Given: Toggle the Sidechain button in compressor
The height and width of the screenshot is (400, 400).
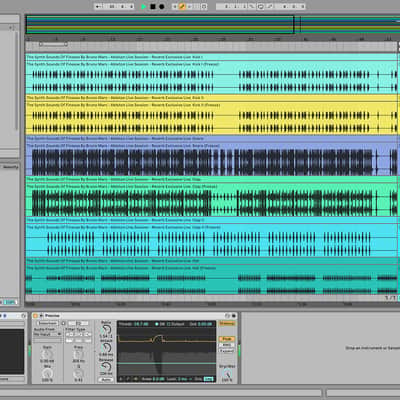Looking at the screenshot, I should point(47,323).
